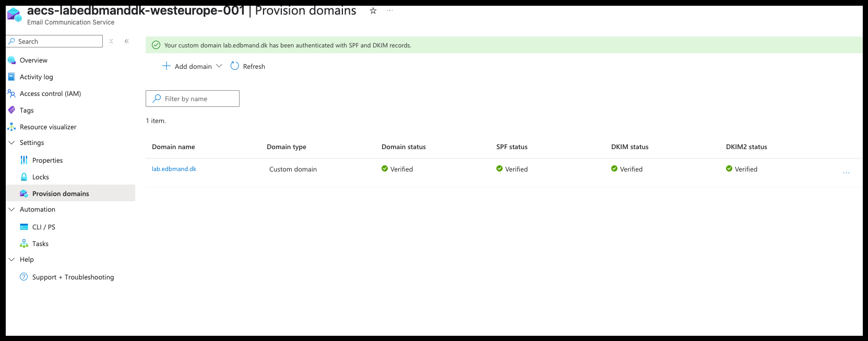Open row actions ellipsis for lab.edbmand.dk
868x341 pixels.
coord(846,173)
